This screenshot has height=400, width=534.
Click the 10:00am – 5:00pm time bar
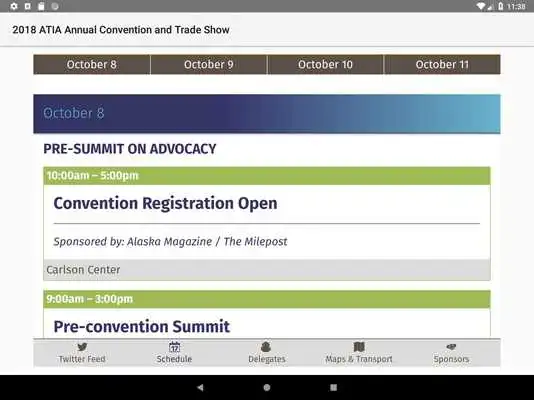coord(267,176)
